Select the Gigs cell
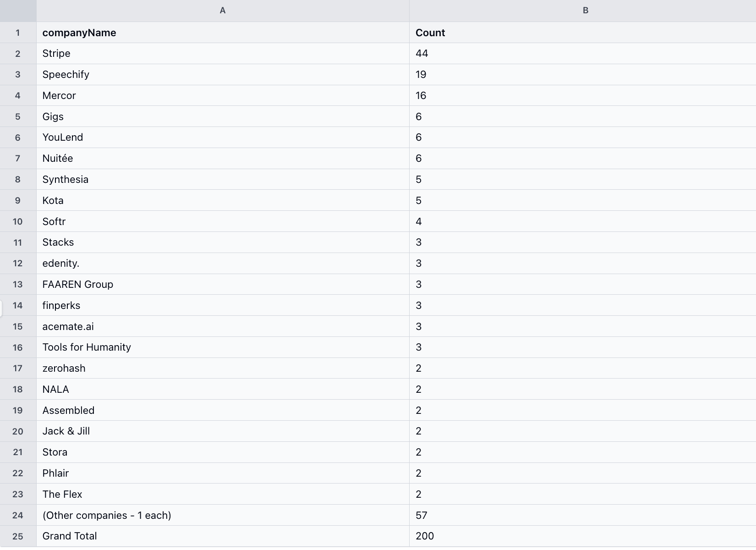The width and height of the screenshot is (756, 550). pyautogui.click(x=223, y=116)
